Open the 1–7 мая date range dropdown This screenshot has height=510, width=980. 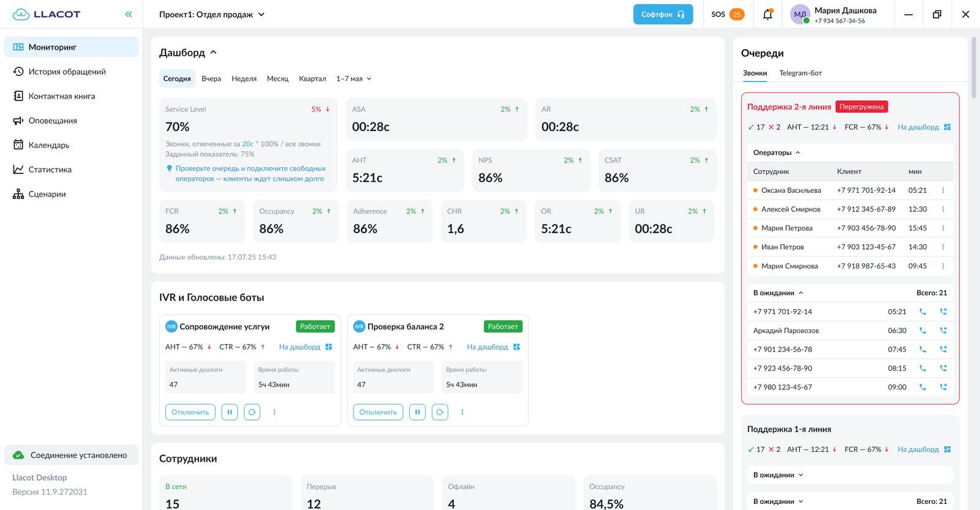click(x=354, y=78)
